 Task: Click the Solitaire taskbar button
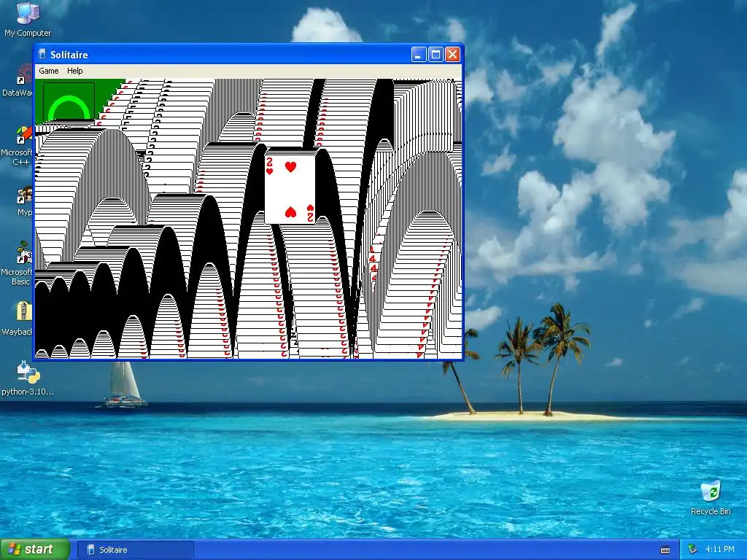(x=135, y=550)
